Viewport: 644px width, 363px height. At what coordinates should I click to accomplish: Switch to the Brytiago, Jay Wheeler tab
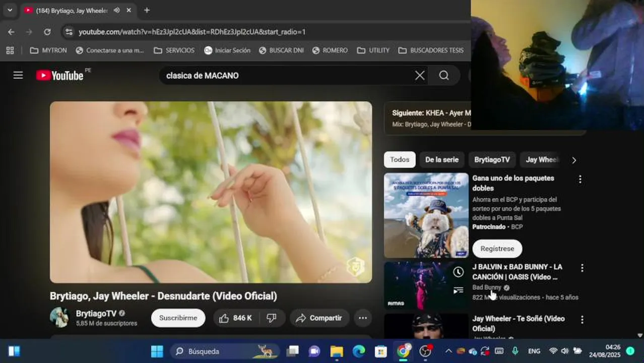click(x=71, y=10)
